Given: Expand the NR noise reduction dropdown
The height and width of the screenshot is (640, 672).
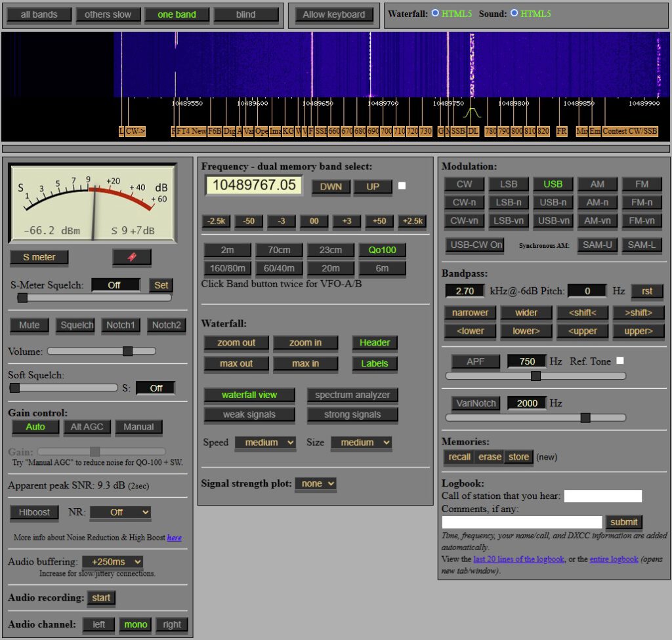Looking at the screenshot, I should pos(120,512).
